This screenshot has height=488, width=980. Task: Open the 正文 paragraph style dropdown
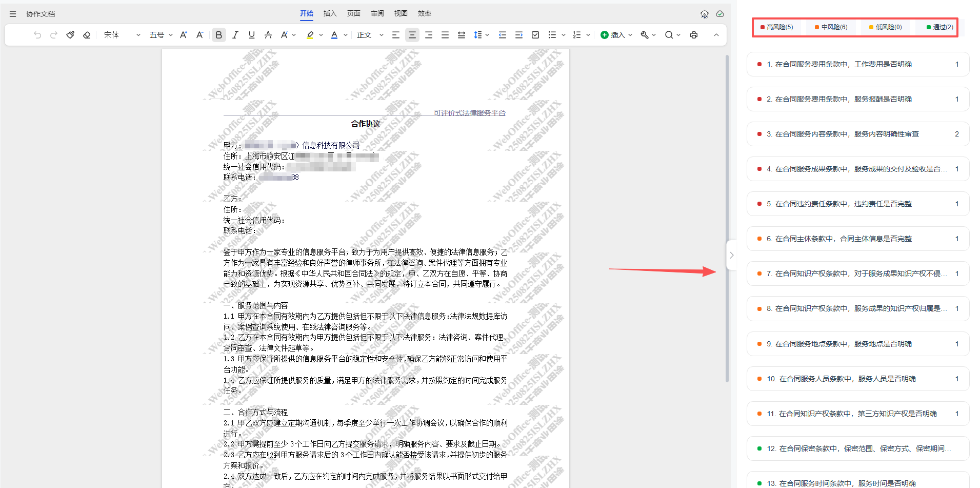coord(370,35)
